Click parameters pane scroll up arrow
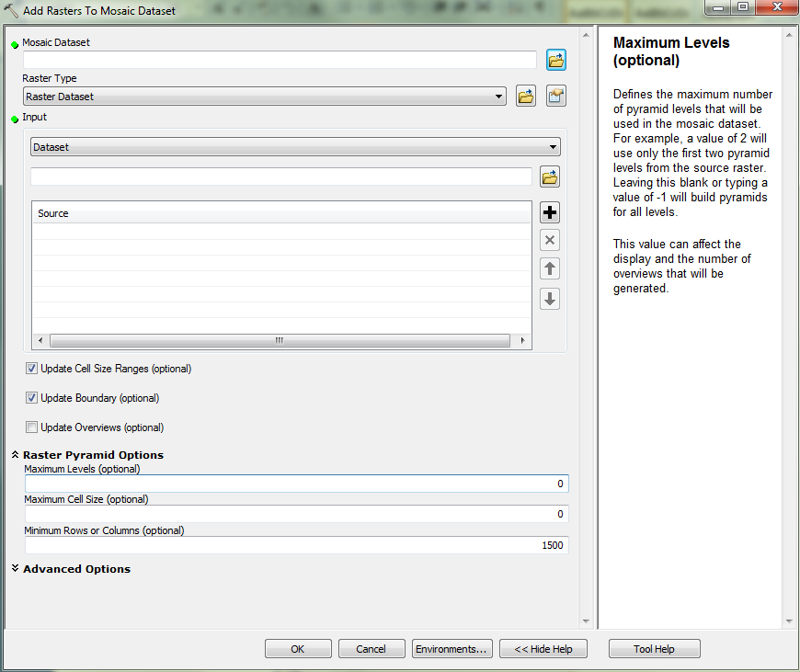Viewport: 800px width, 672px height. click(586, 35)
